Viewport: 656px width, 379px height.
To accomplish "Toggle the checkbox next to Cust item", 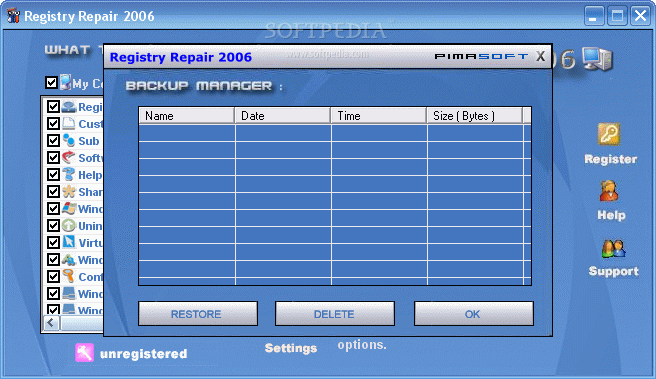I will 53,123.
